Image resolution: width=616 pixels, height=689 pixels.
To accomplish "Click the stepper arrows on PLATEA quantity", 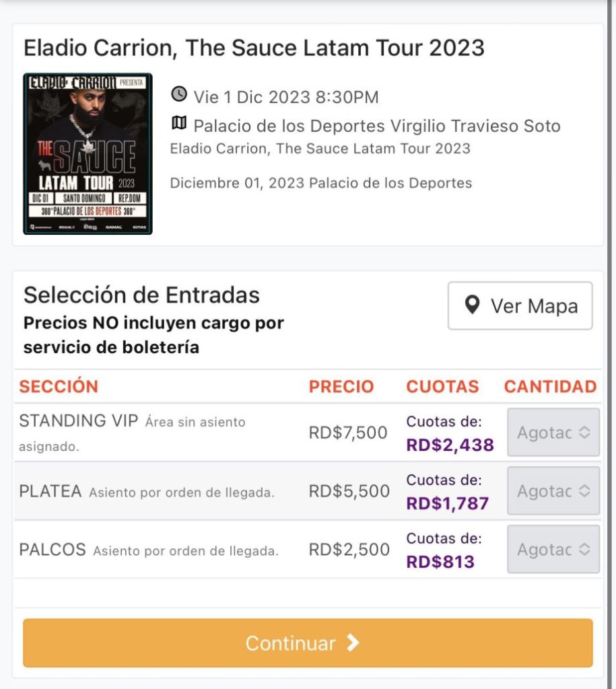I will (x=584, y=491).
